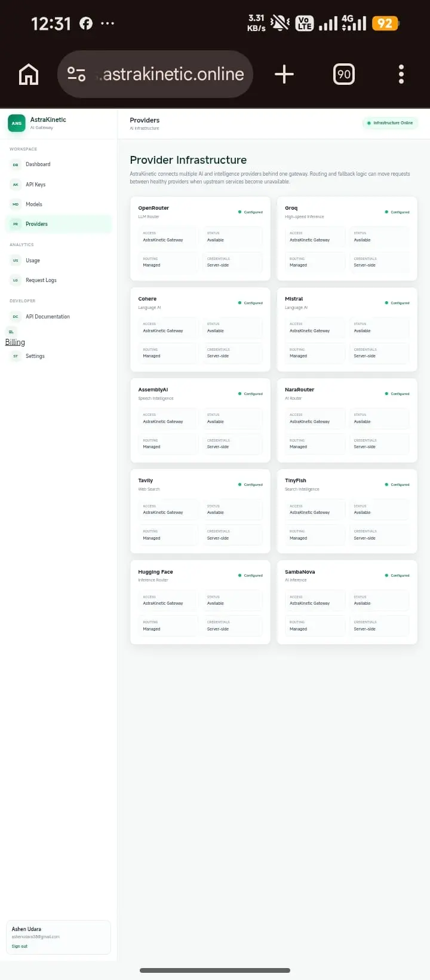Image resolution: width=430 pixels, height=980 pixels.
Task: Click the DC API Documentation sidebar icon
Action: 16,317
